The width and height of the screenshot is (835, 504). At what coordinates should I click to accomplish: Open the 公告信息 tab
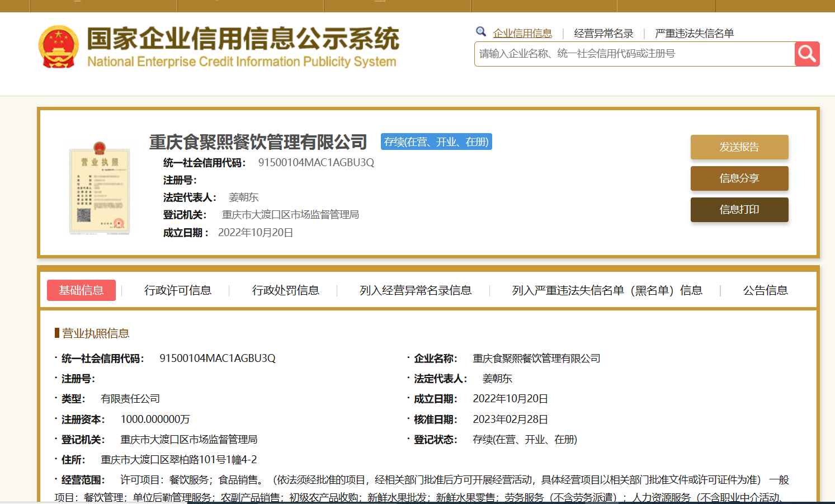point(766,290)
